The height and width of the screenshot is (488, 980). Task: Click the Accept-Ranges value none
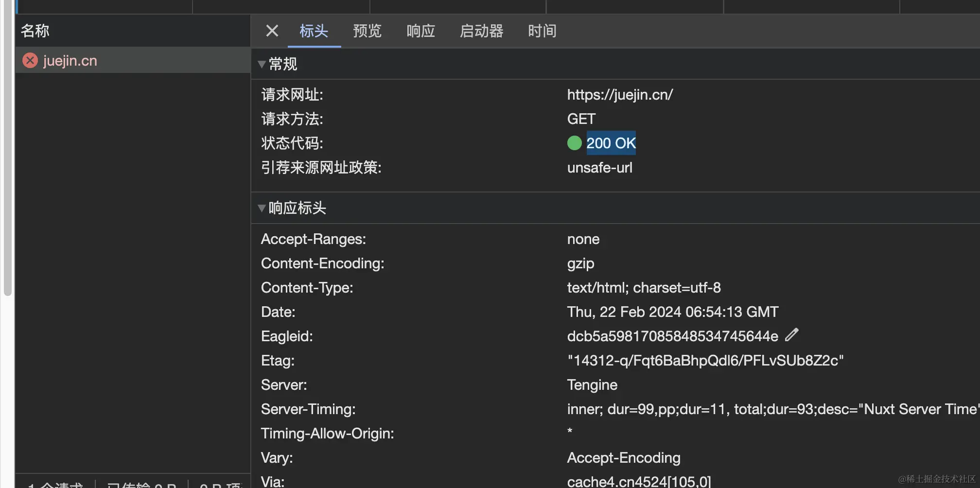583,239
